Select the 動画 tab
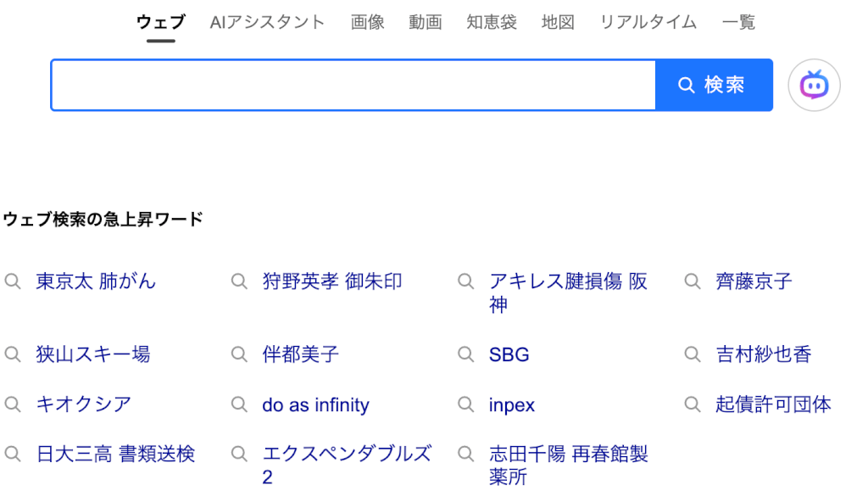Image resolution: width=868 pixels, height=502 pixels. [426, 22]
